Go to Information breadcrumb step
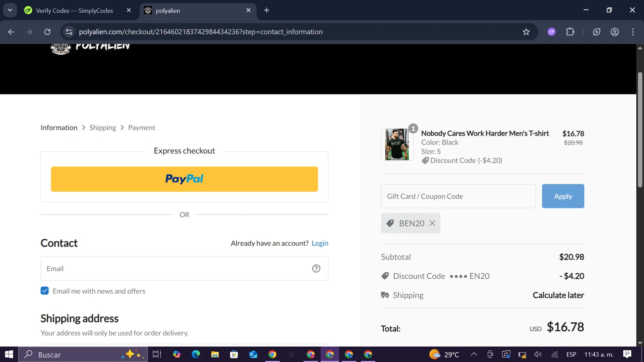Viewport: 644px width, 362px height. tap(59, 128)
